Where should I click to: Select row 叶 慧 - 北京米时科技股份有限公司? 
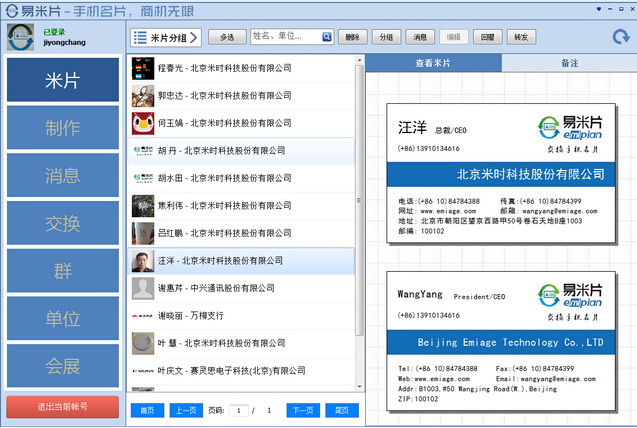click(242, 344)
